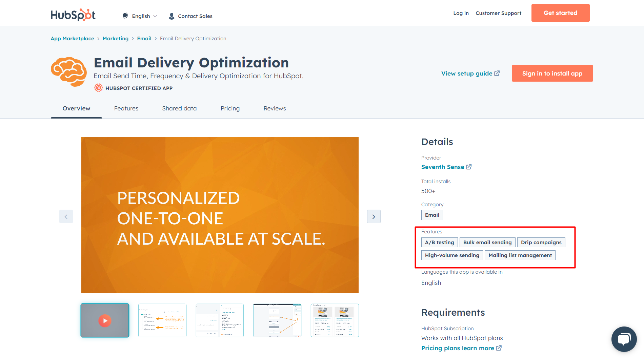The width and height of the screenshot is (644, 358).
Task: Click the Get started button
Action: [560, 13]
